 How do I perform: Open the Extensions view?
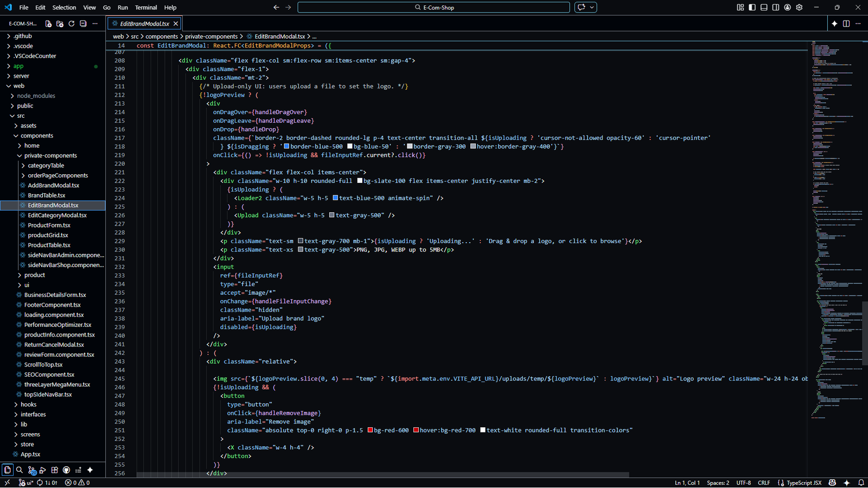(x=54, y=470)
